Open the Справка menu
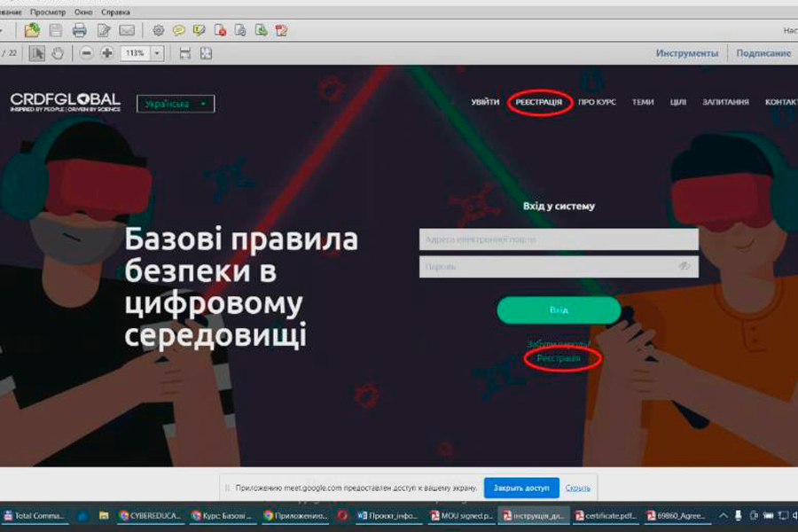 (115, 12)
